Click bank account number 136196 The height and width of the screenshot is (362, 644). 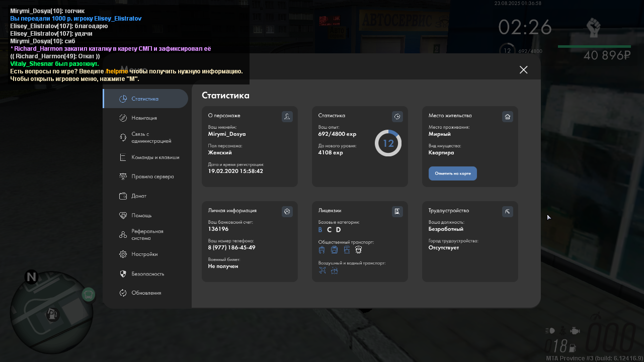(218, 229)
